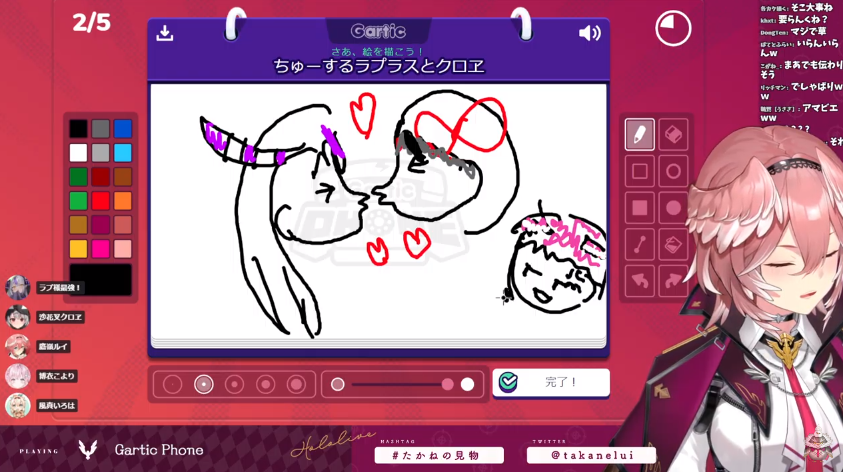Choose the second, currently selected brush size

point(203,384)
